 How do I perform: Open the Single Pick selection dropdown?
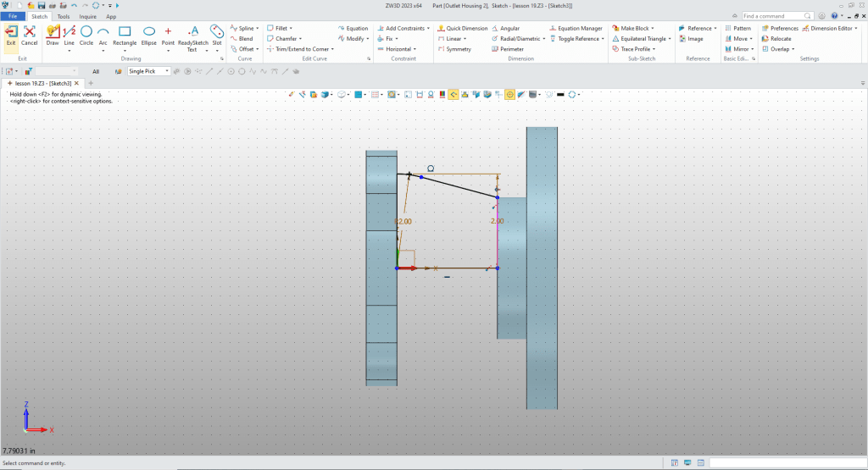[x=148, y=71]
